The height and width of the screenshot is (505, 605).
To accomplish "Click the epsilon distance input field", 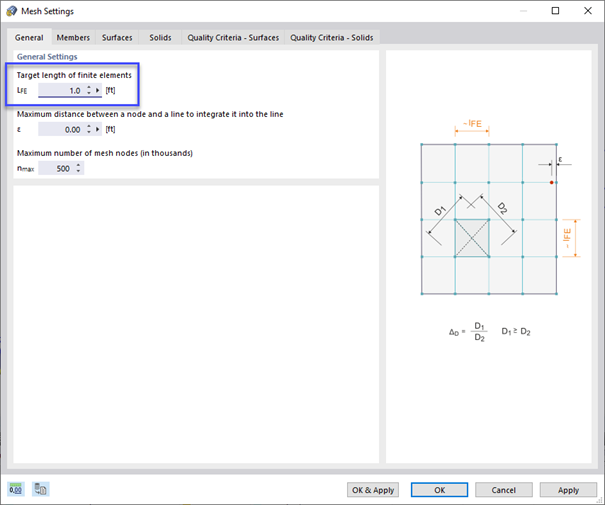I will (61, 129).
